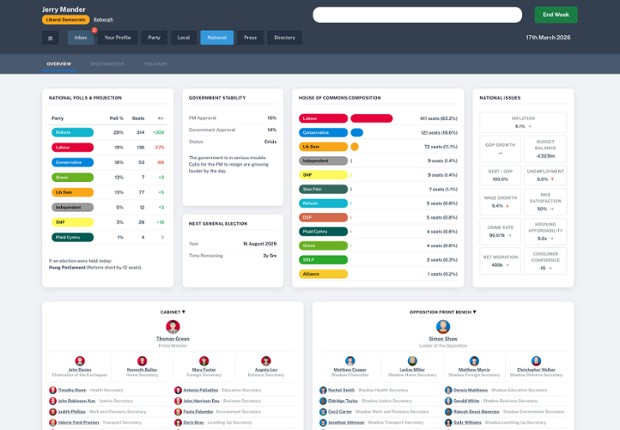
Task: Click Thomas Green's Prime Minister avatar
Action: 173,326
